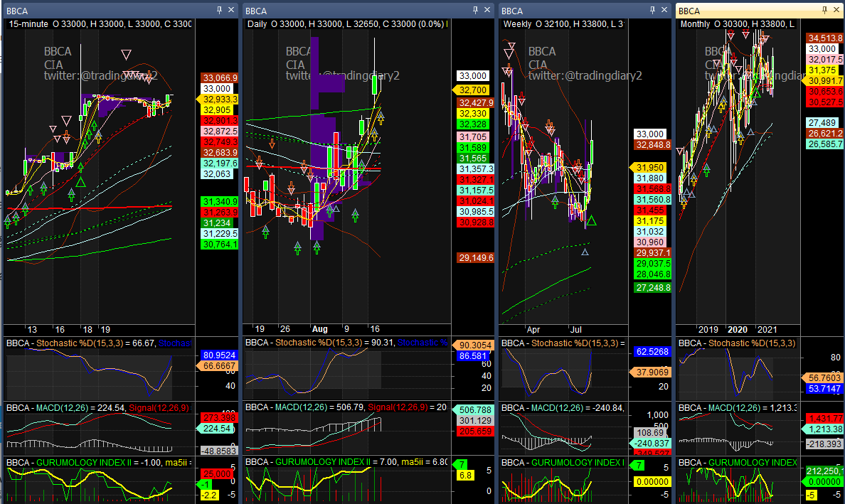Select the 31,455 red price label
The width and height of the screenshot is (845, 504).
click(650, 210)
